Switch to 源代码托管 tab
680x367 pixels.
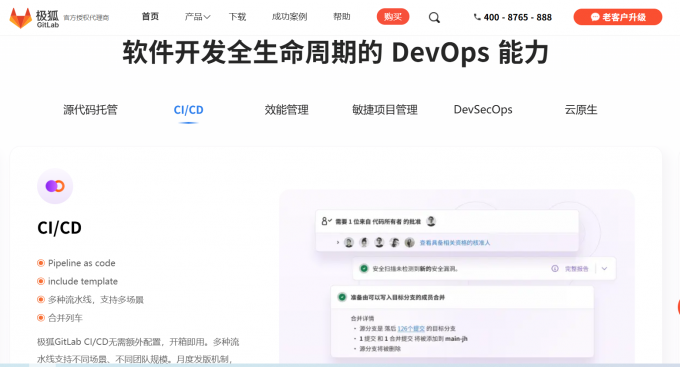(x=90, y=110)
